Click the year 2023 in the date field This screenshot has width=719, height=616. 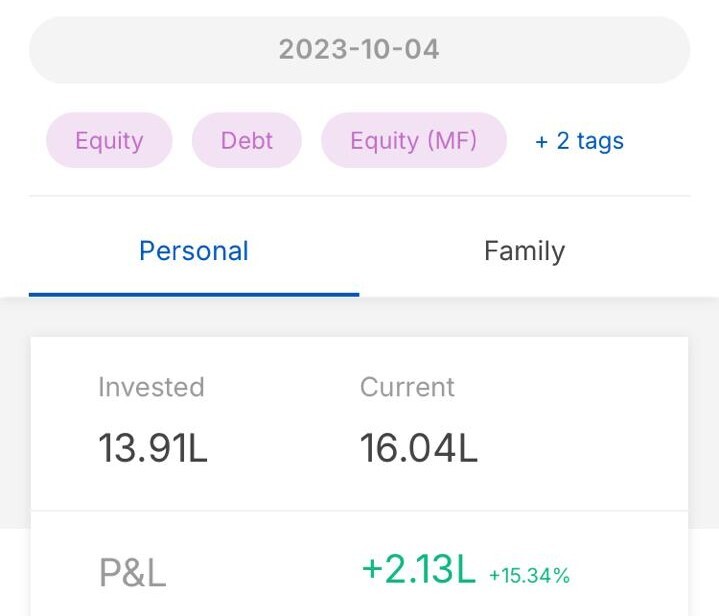[308, 49]
